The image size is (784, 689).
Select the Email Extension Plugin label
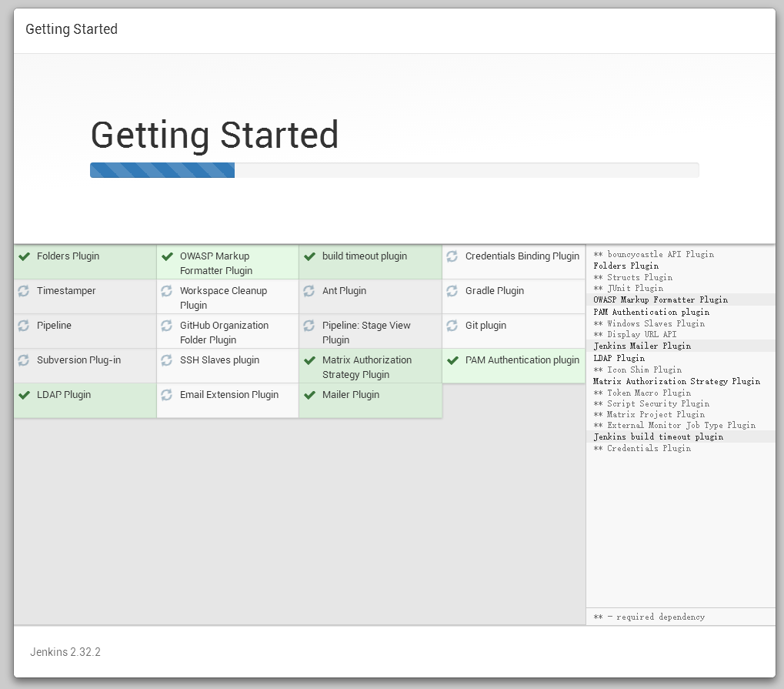click(x=229, y=395)
